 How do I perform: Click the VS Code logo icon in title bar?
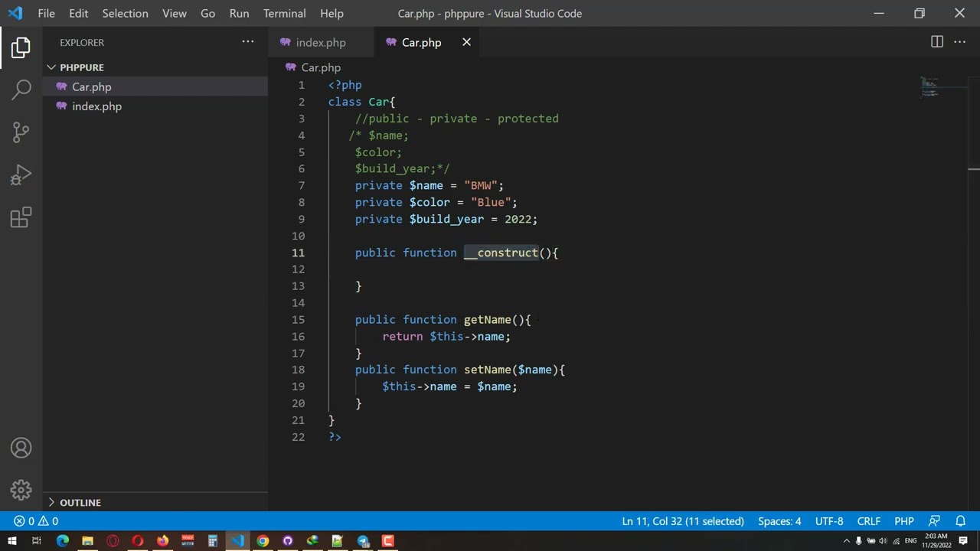15,13
